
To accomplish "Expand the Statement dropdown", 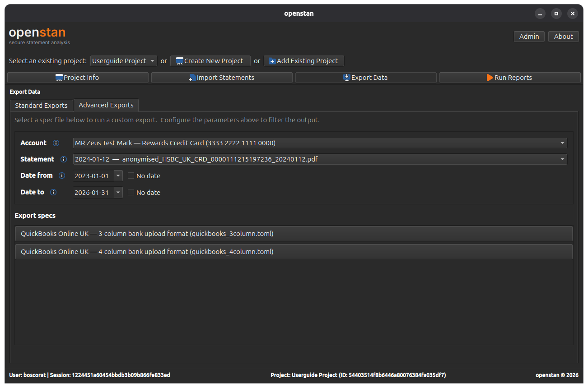I will (x=320, y=159).
